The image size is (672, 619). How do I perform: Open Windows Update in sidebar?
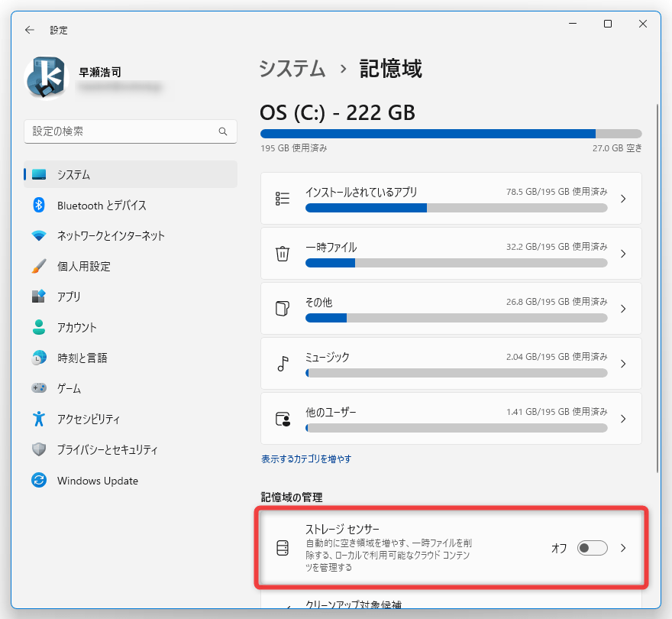coord(131,480)
